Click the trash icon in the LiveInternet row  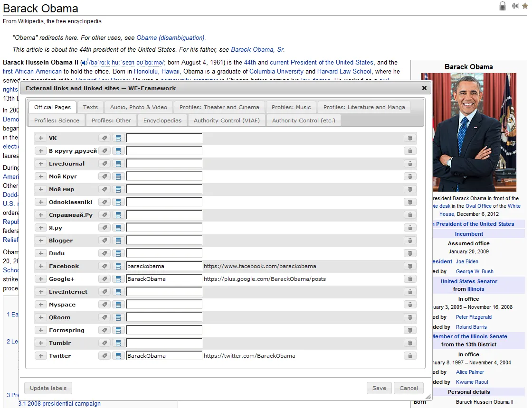pyautogui.click(x=410, y=292)
